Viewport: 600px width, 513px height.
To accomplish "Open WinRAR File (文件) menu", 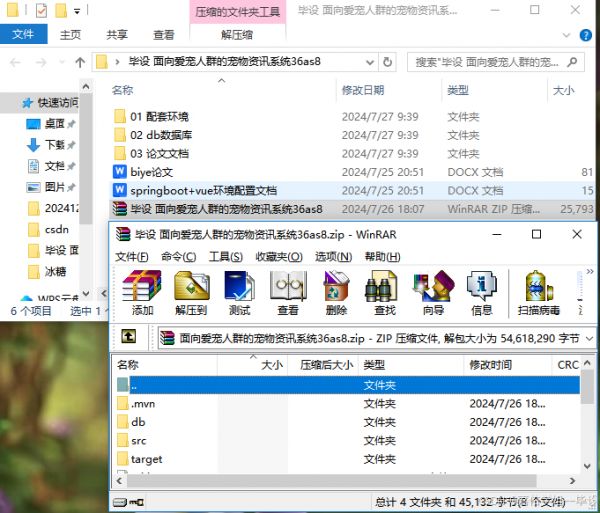I will coord(132,256).
